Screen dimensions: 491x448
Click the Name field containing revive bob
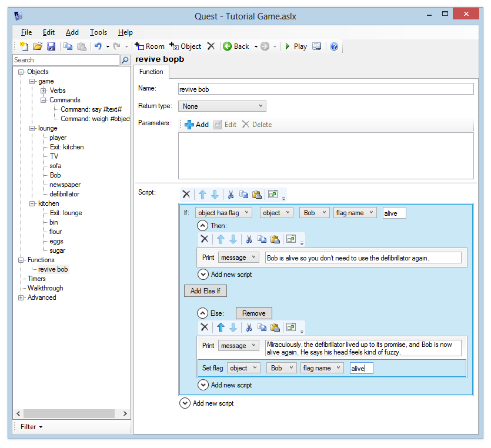326,89
